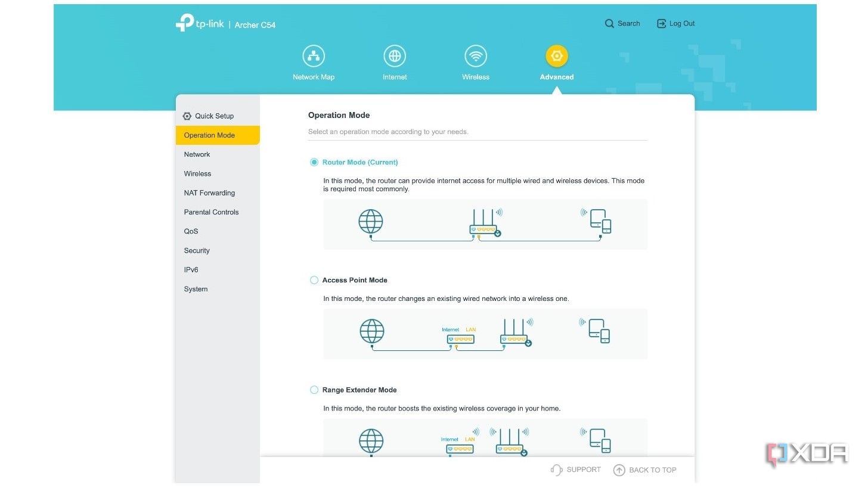Open the Network Map icon
This screenshot has height=488, width=868.
(x=314, y=57)
